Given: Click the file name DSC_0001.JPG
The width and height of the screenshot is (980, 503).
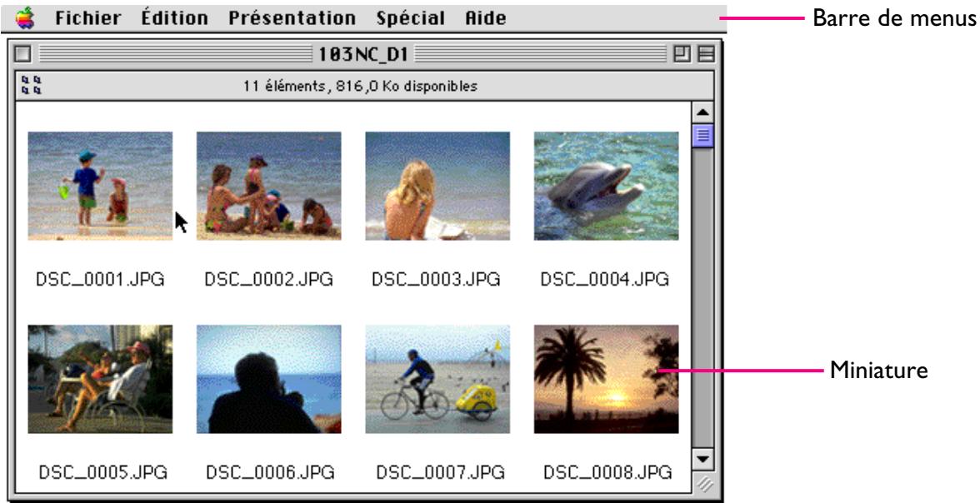Looking at the screenshot, I should [x=100, y=279].
